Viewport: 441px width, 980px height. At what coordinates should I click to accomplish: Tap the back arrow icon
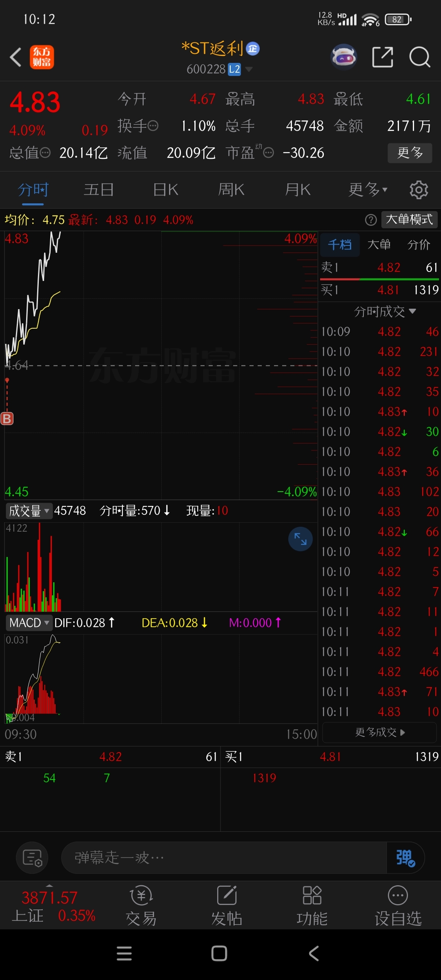click(x=16, y=57)
